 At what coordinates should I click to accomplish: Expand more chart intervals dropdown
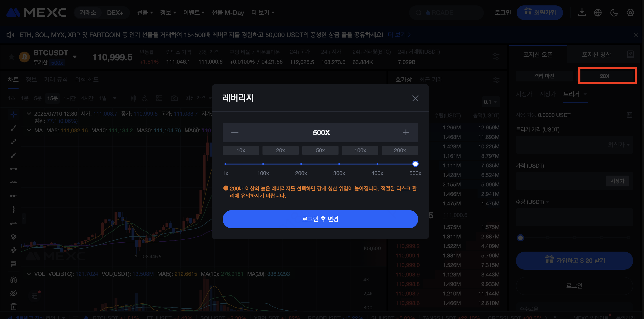click(115, 98)
